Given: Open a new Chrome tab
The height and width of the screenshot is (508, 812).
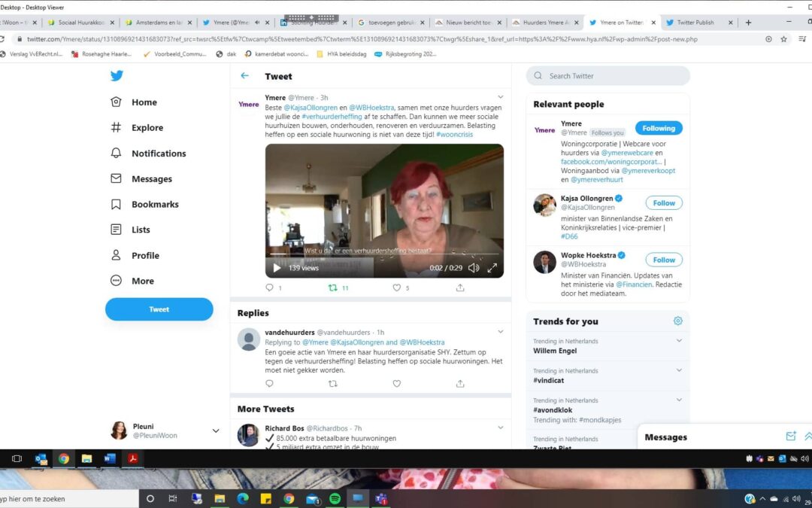Looking at the screenshot, I should 748,23.
